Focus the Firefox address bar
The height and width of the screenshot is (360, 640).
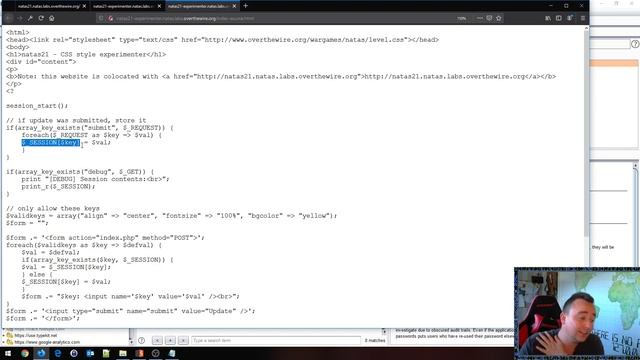point(282,18)
